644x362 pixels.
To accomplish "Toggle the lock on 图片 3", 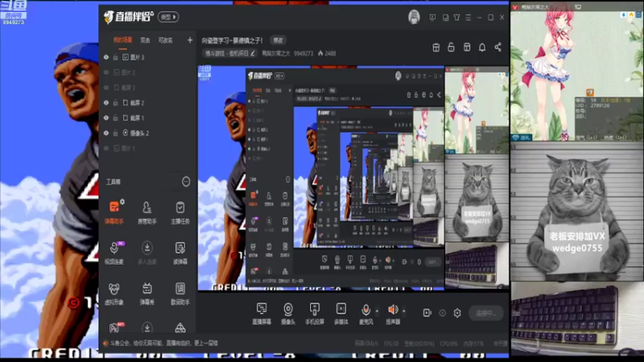I will pyautogui.click(x=116, y=57).
